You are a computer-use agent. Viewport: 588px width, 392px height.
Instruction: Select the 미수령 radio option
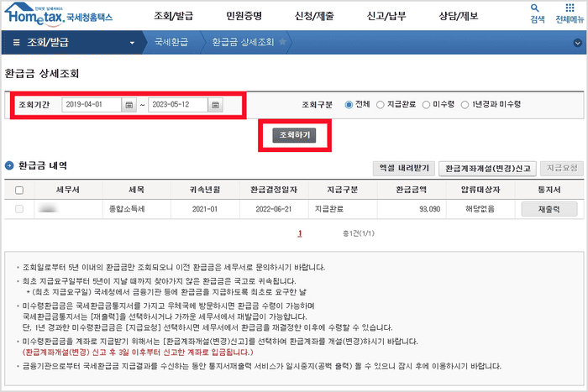426,105
